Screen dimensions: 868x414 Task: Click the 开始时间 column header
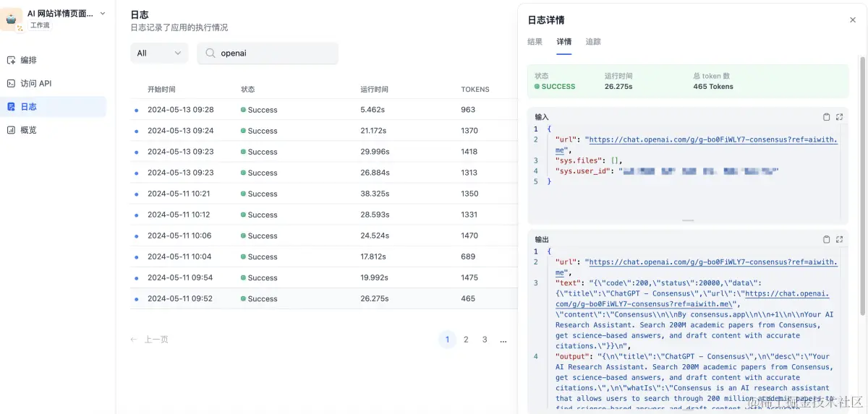tap(161, 90)
